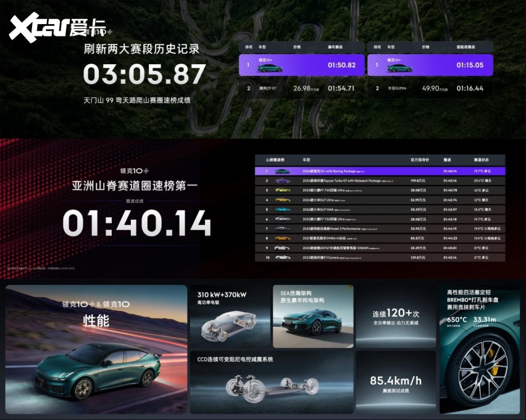Click the orange EMIRA car icon in rank 8
Viewport: 526px width, 420px height.
click(283, 238)
